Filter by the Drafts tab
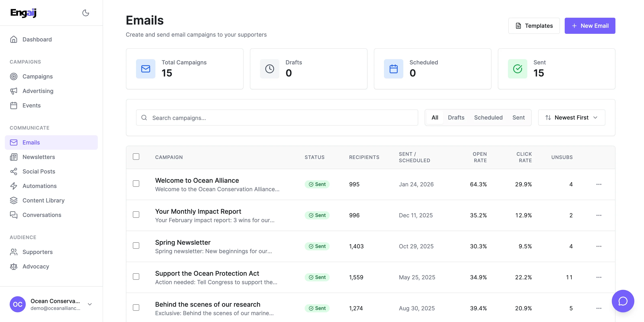Image resolution: width=644 pixels, height=322 pixels. coord(456,118)
